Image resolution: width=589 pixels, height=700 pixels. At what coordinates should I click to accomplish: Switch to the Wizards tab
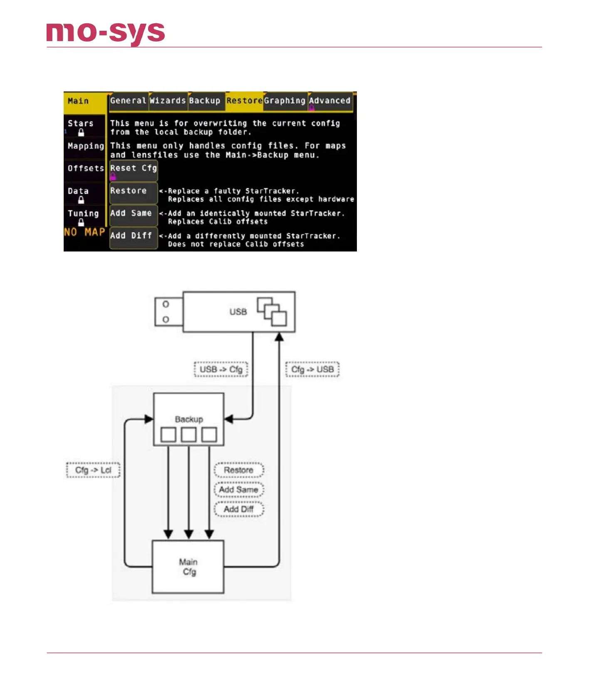coord(168,101)
